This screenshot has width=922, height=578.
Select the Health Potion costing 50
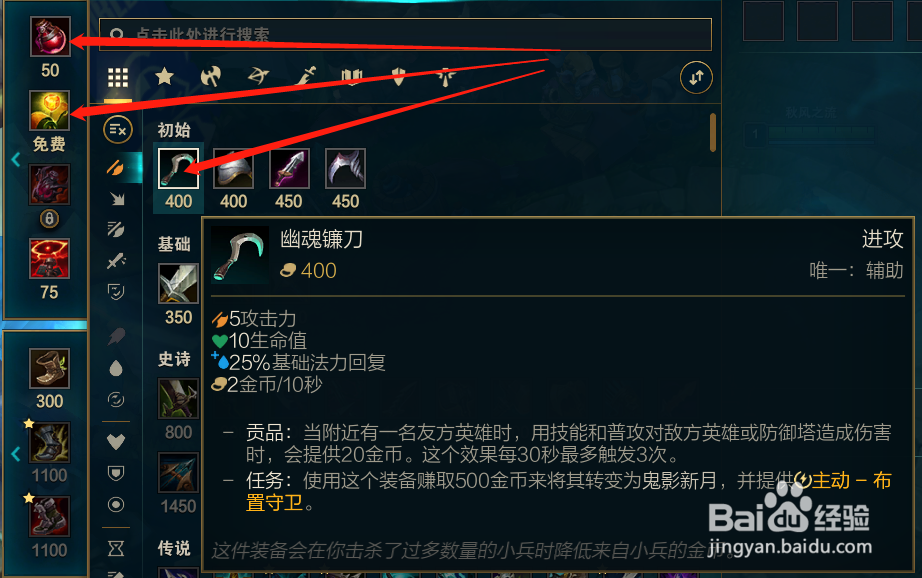pos(50,36)
